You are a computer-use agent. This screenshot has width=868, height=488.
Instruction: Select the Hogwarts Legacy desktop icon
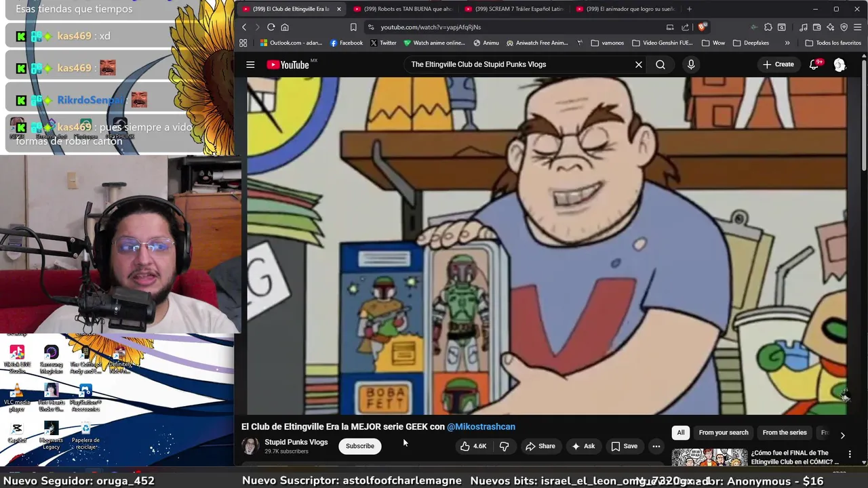tap(52, 436)
